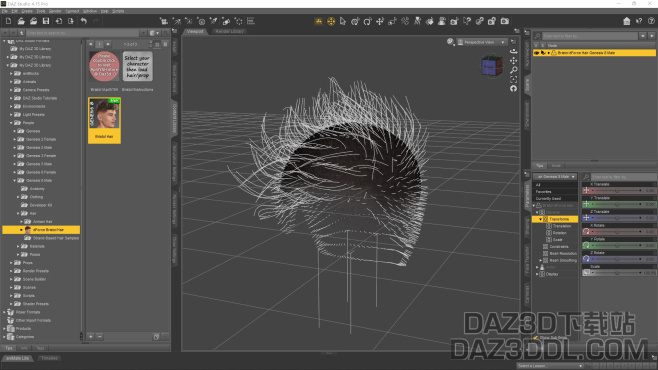Click the Render camera icon in toolbar
Screen dimensions: 658x370
coord(505,21)
